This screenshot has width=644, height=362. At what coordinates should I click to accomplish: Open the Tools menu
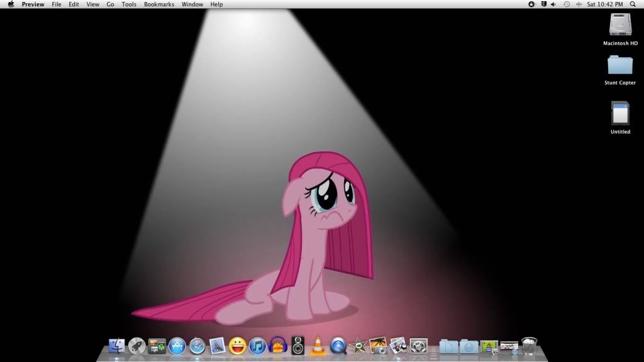click(x=129, y=4)
